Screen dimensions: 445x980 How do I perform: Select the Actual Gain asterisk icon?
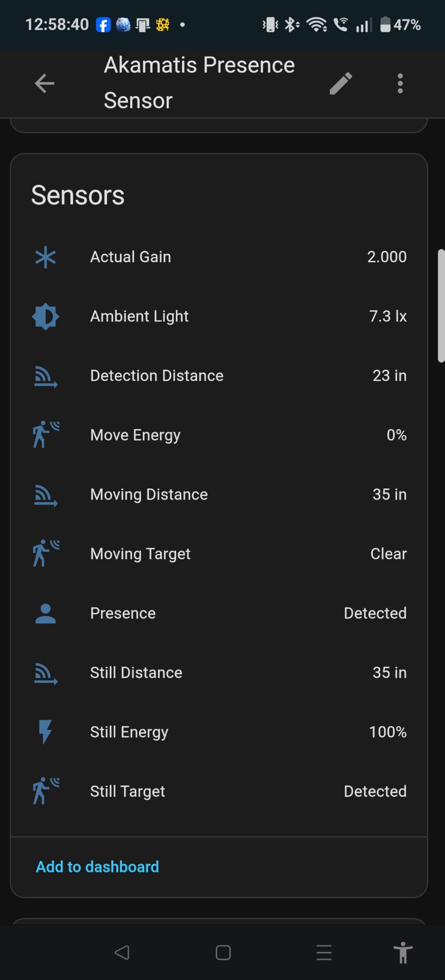click(x=45, y=257)
